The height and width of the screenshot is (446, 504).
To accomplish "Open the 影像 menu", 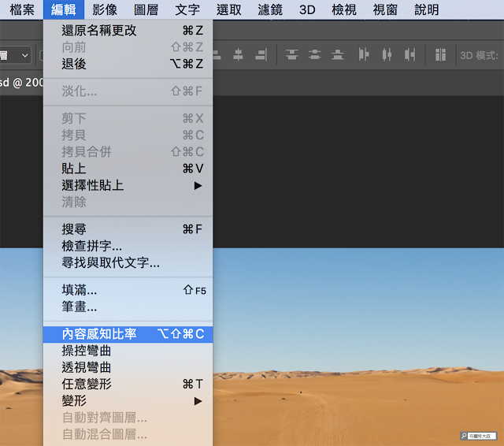I will click(x=105, y=9).
